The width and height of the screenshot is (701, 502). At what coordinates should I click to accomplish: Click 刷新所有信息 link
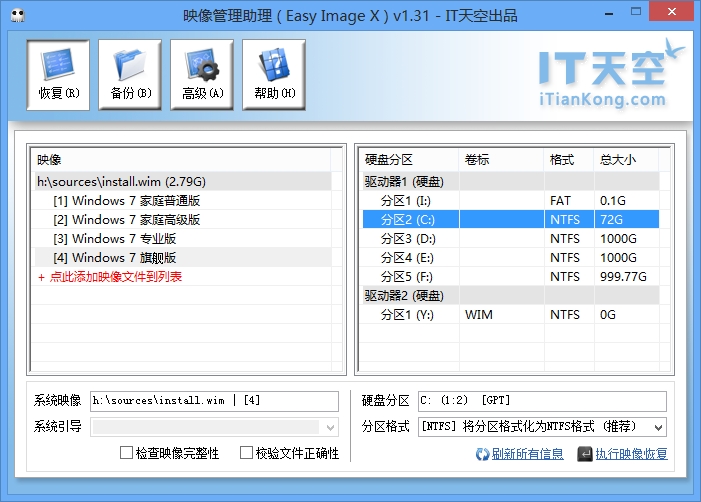tap(528, 454)
